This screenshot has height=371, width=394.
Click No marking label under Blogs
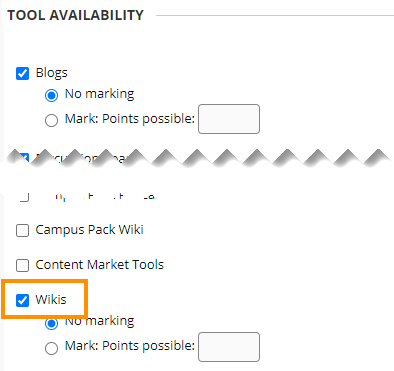click(x=99, y=94)
